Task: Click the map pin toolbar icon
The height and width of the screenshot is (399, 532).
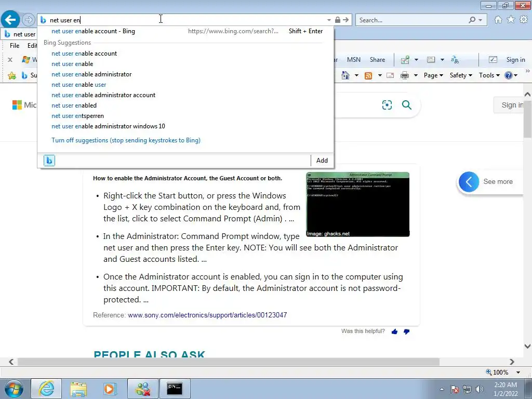Action: (x=405, y=60)
